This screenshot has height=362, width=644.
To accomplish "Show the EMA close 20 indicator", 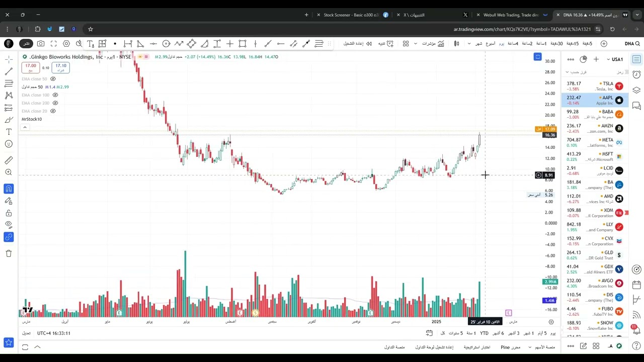I will tap(53, 111).
